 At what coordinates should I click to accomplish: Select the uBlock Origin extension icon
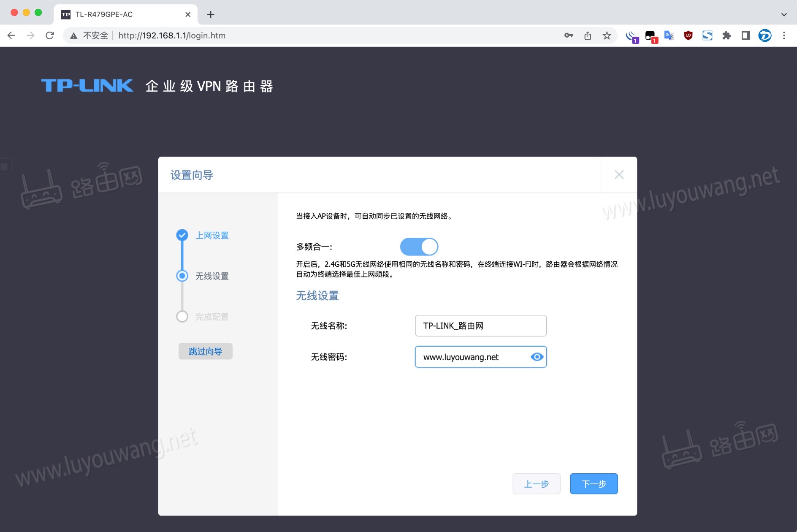(x=687, y=35)
